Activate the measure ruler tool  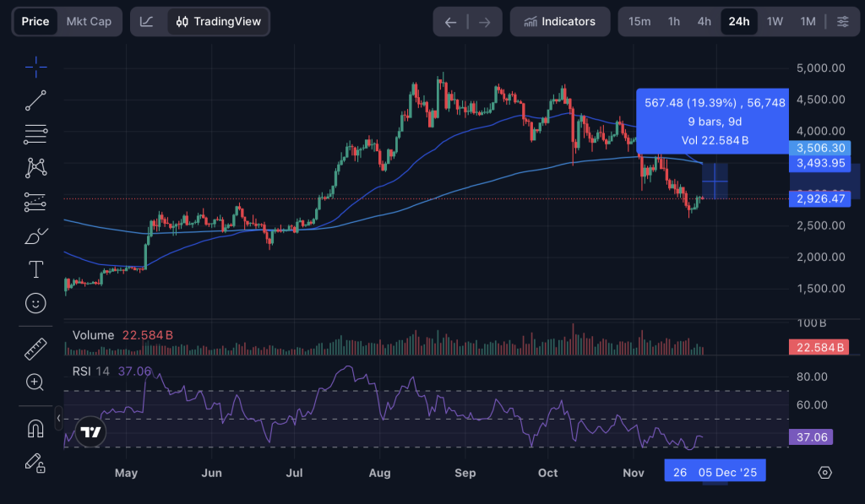point(35,348)
